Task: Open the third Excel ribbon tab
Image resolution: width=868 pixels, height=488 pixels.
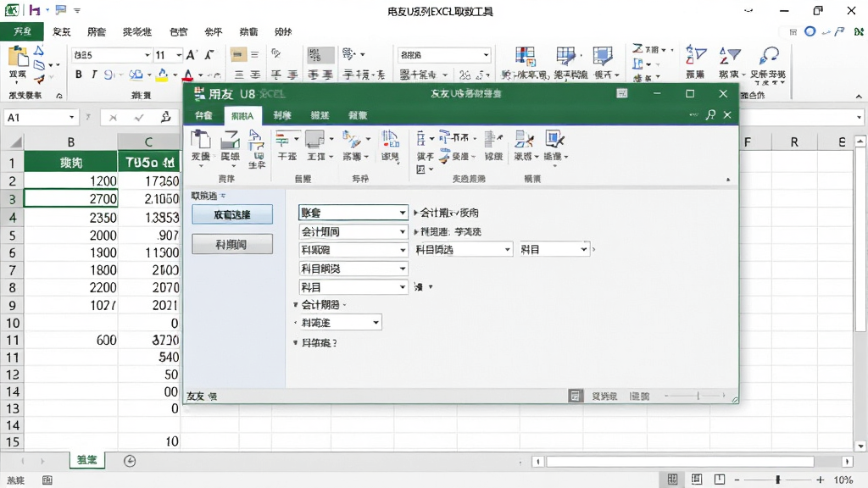Action: (97, 31)
